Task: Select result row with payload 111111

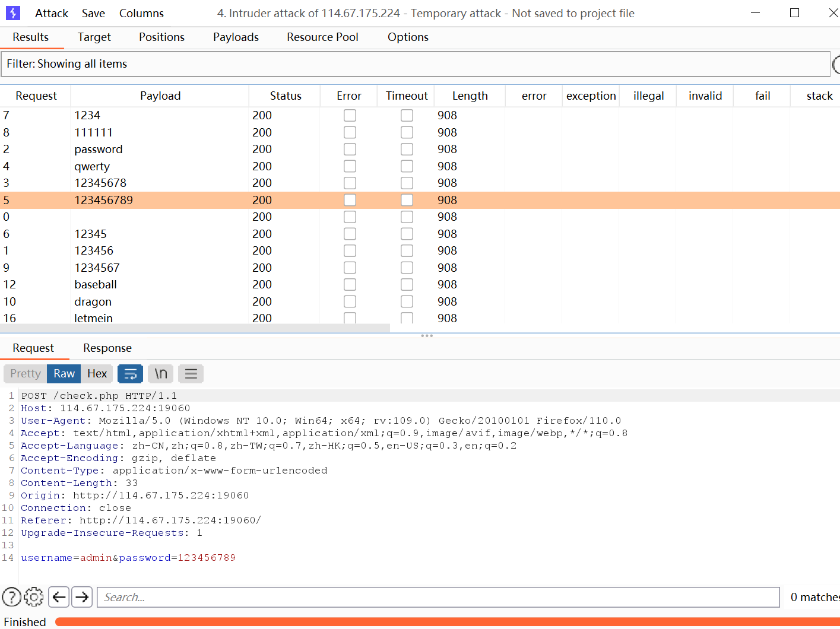Action: click(x=420, y=132)
